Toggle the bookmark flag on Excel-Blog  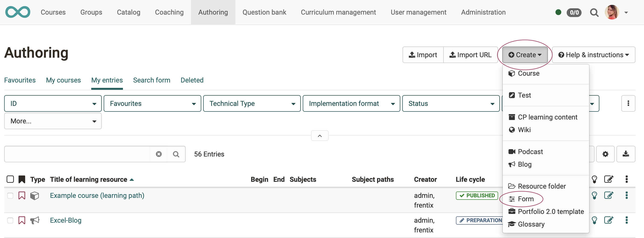pyautogui.click(x=22, y=220)
